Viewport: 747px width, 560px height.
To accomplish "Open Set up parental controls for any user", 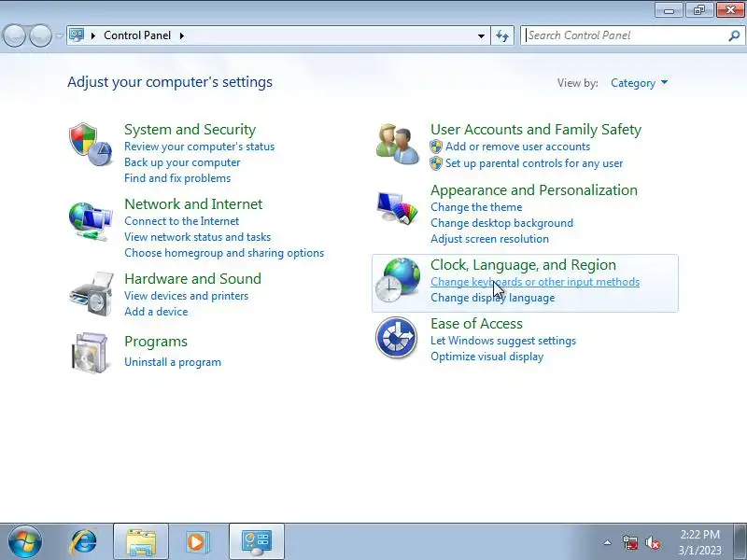I will click(534, 163).
